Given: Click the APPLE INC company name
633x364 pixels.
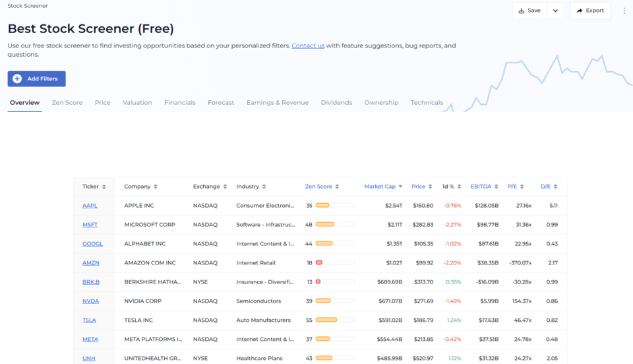Looking at the screenshot, I should click(x=139, y=205).
